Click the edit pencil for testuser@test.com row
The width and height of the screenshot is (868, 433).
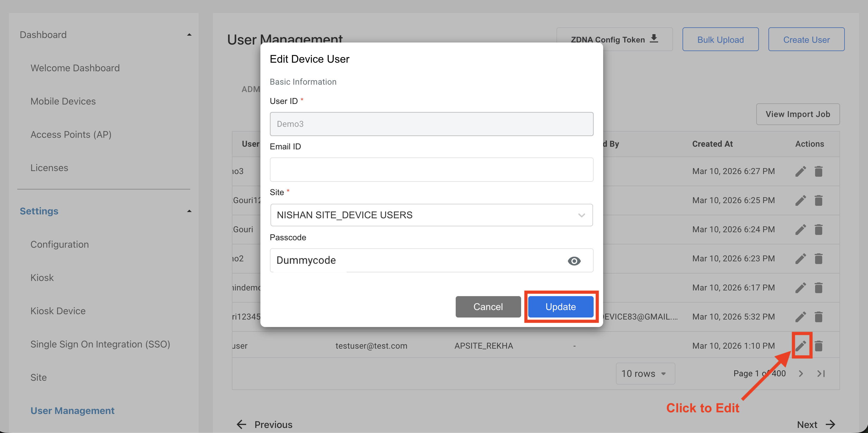[801, 345]
